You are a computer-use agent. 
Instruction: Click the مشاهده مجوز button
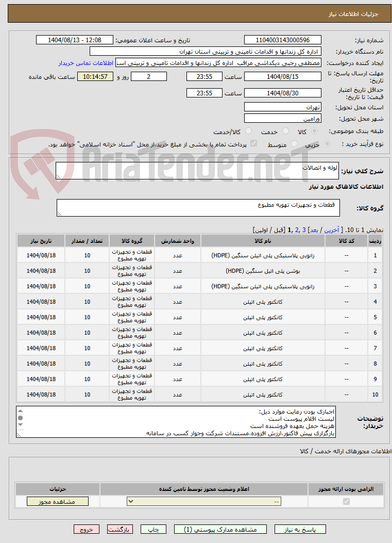tap(57, 501)
